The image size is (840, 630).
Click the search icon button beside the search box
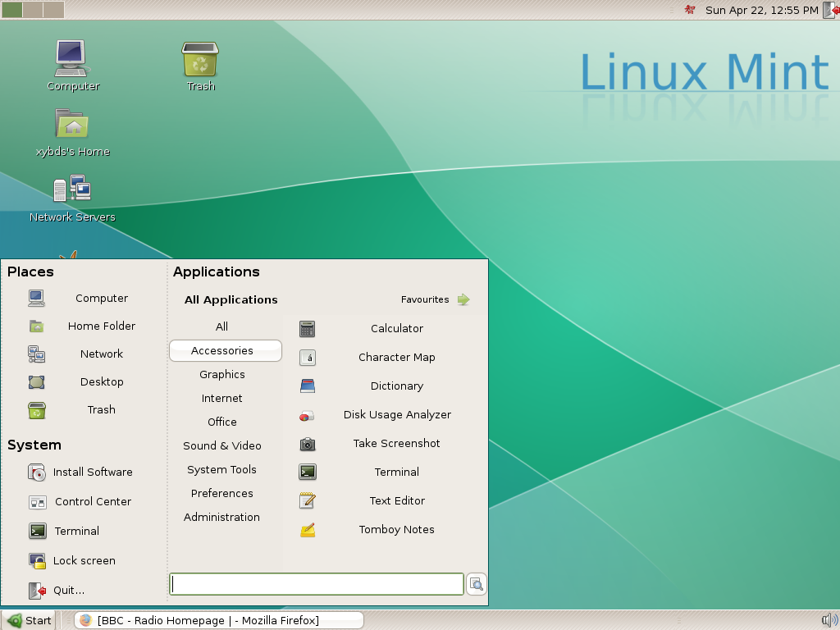[x=477, y=584]
